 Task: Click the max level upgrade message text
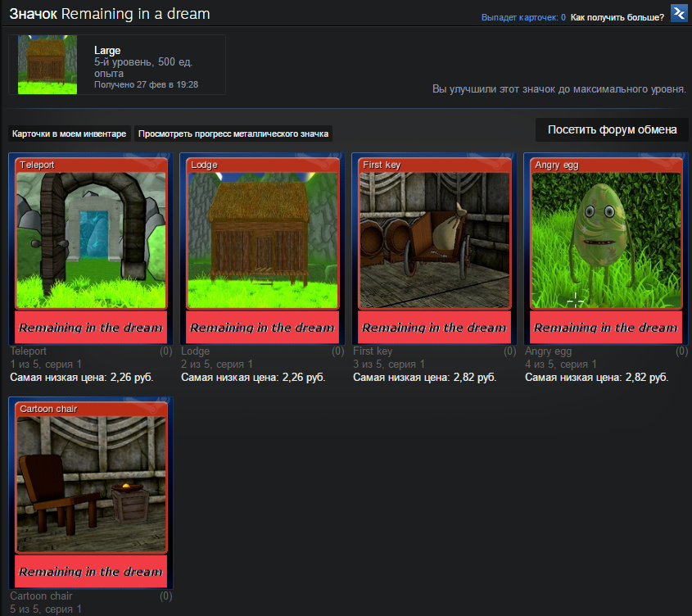pyautogui.click(x=559, y=89)
